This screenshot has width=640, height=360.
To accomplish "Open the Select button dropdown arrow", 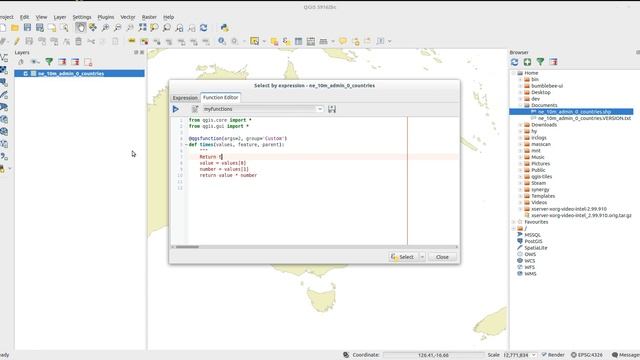I will tap(422, 257).
